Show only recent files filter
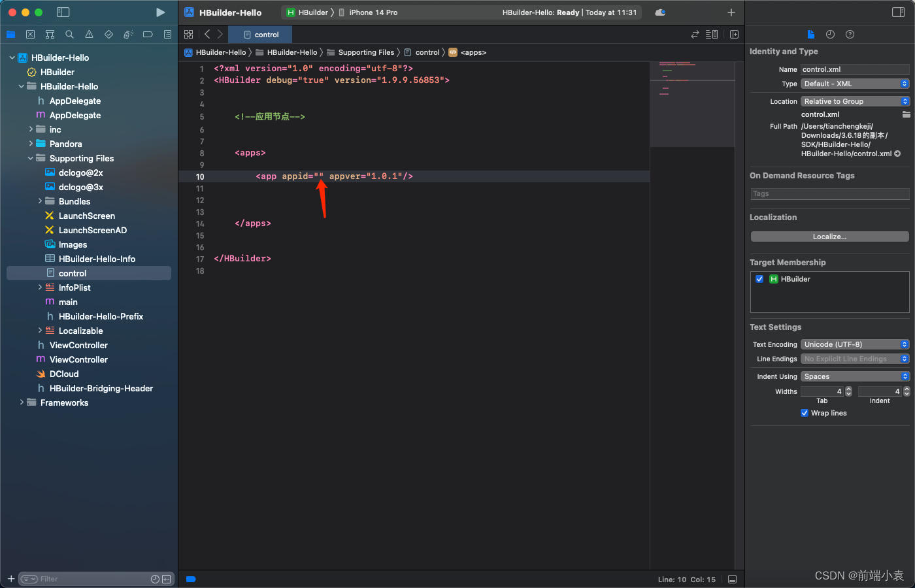This screenshot has height=588, width=915. pos(155,579)
